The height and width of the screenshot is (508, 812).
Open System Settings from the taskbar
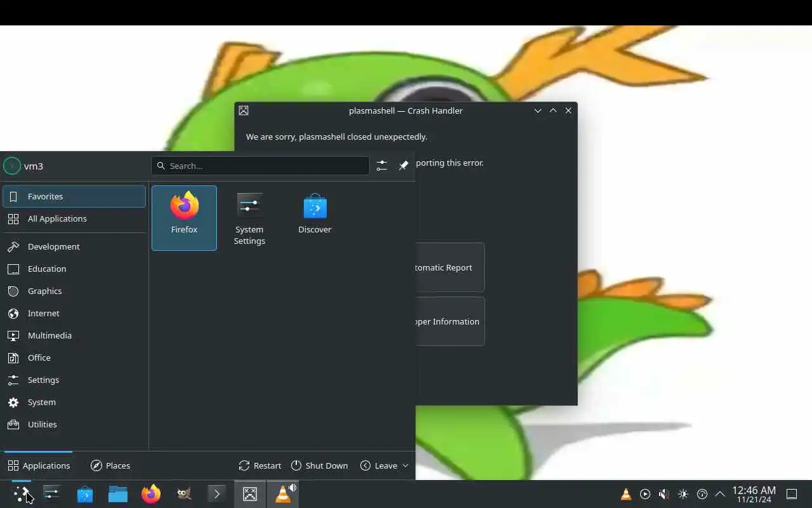coord(52,494)
